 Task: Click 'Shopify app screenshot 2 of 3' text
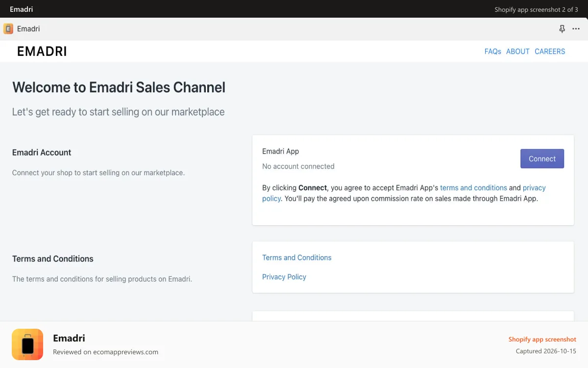536,9
